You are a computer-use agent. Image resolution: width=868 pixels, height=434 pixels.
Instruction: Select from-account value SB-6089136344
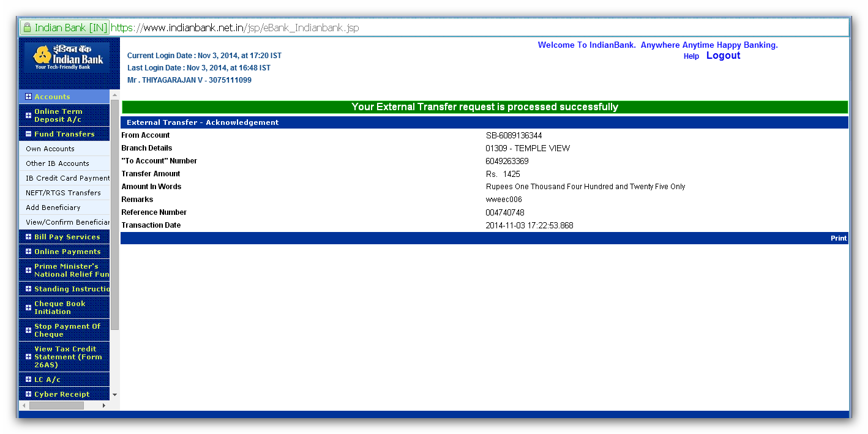[x=514, y=136]
